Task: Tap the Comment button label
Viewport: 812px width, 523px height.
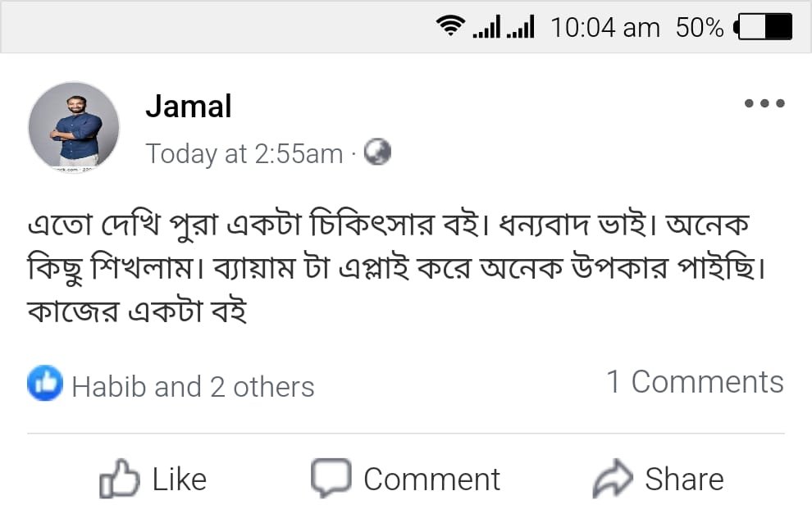Action: (x=431, y=480)
